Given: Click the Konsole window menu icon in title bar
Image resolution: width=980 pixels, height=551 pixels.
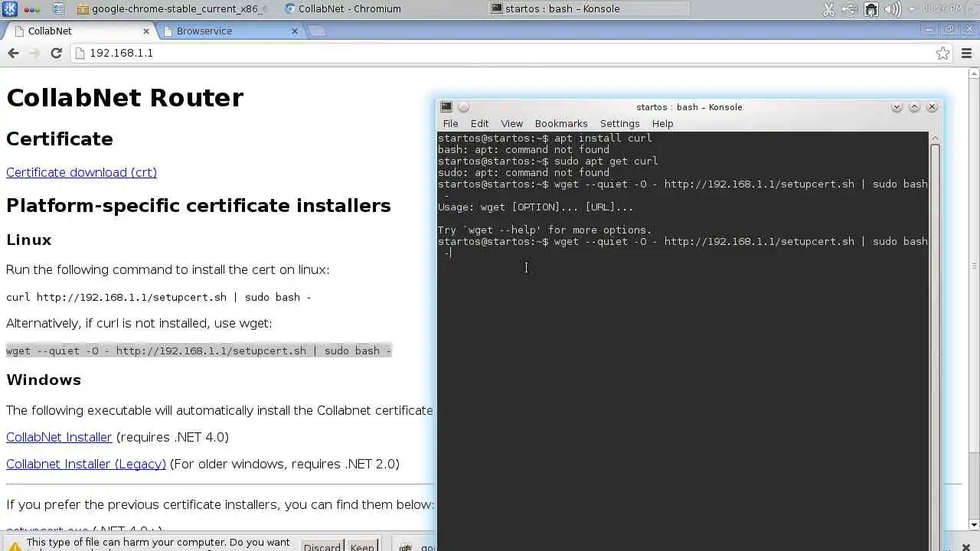Looking at the screenshot, I should 446,107.
